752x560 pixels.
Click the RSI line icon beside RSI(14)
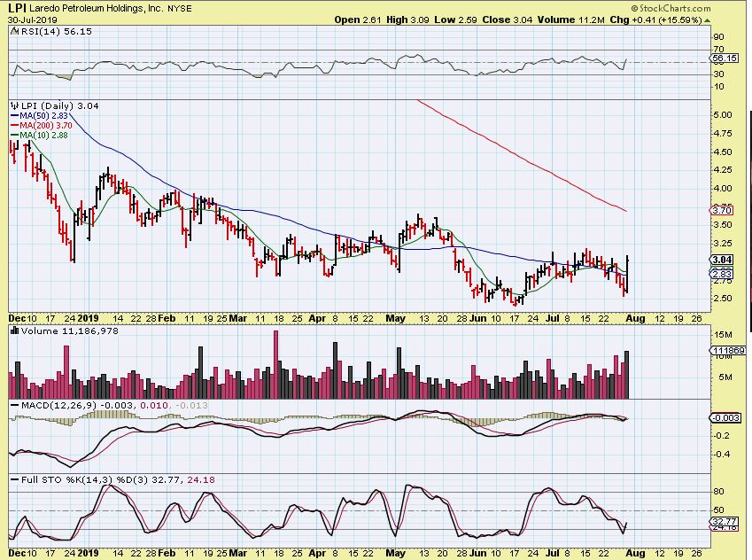click(x=14, y=32)
